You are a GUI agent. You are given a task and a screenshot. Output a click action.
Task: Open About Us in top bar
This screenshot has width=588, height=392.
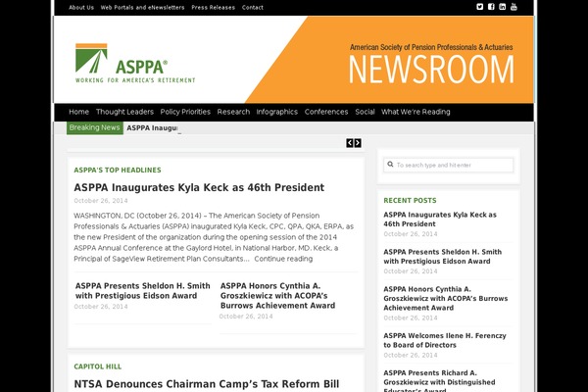point(81,8)
